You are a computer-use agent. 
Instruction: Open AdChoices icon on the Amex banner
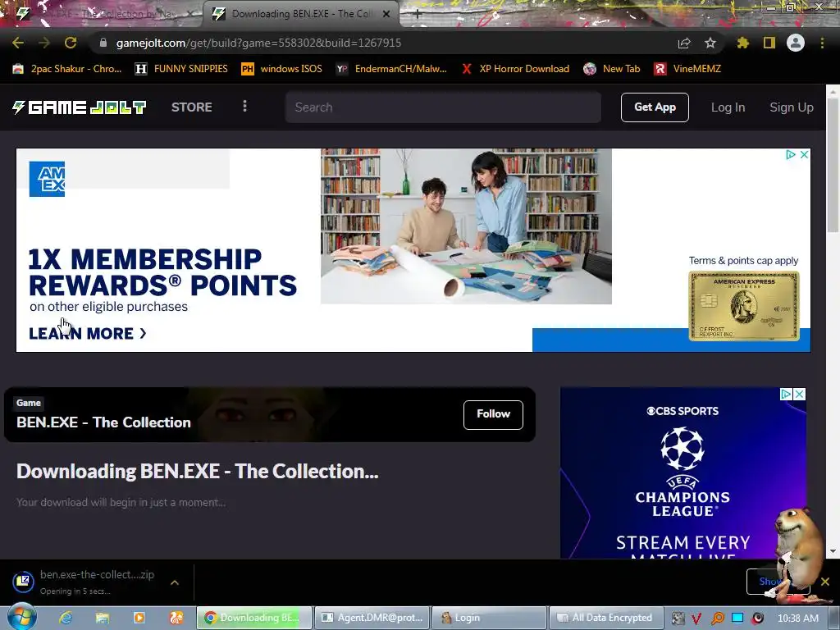point(790,154)
